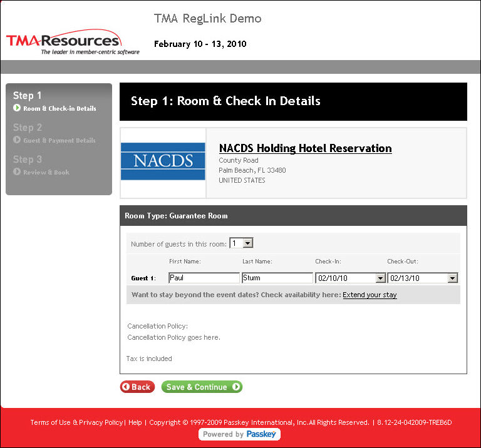
Task: Click the UNITED STATES address line
Action: 242,180
